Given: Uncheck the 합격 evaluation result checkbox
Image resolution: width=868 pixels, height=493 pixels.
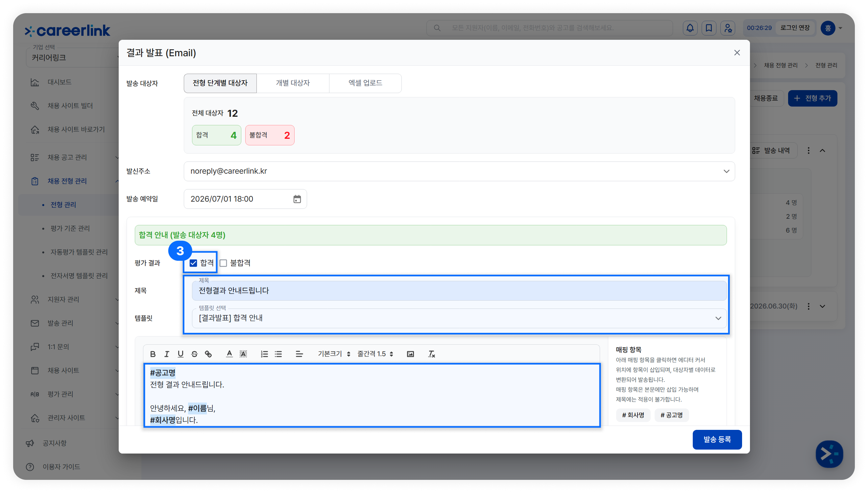Looking at the screenshot, I should 193,263.
